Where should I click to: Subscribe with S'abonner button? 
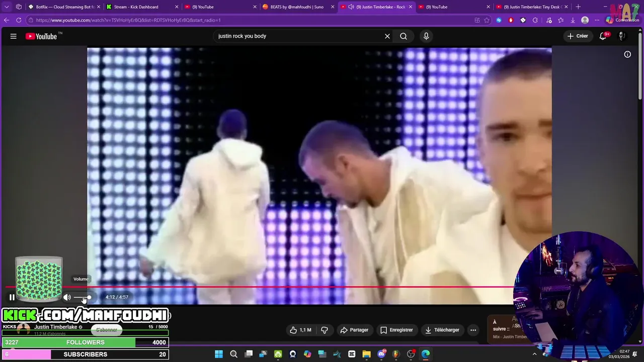[106, 330]
